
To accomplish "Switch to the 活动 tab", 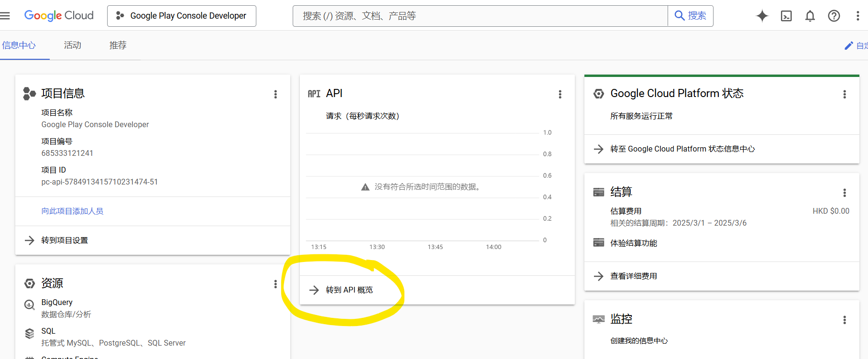I will pos(73,45).
